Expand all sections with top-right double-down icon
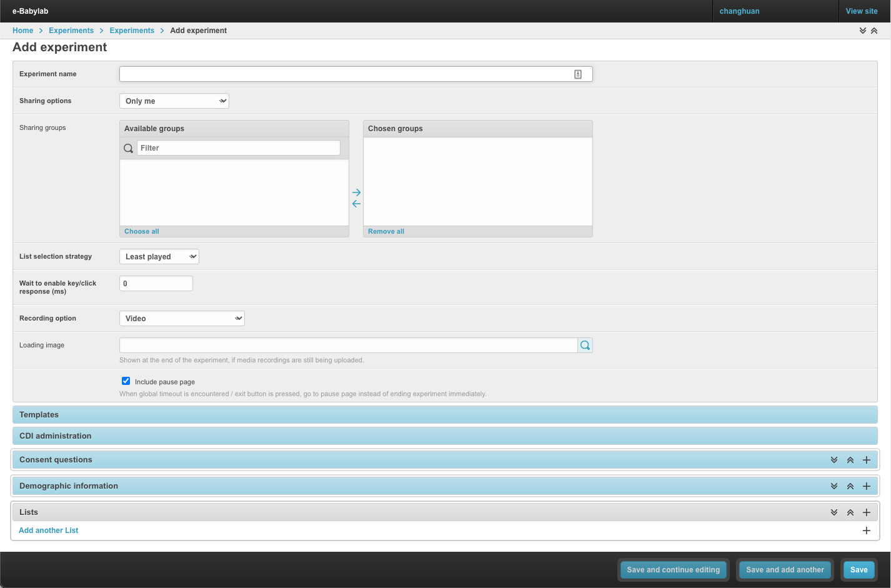The height and width of the screenshot is (588, 891). (x=863, y=31)
